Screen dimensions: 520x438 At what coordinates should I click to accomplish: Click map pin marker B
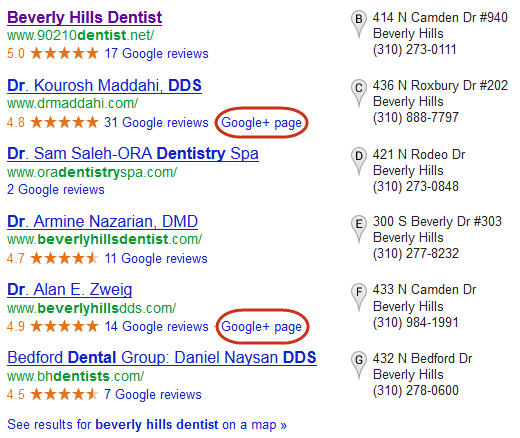coord(359,24)
